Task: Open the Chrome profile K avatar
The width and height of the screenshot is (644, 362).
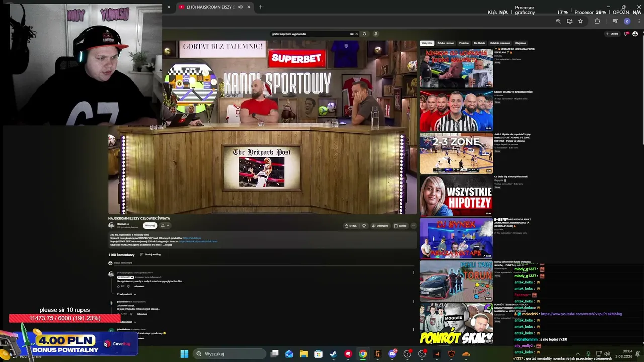Action: click(627, 21)
